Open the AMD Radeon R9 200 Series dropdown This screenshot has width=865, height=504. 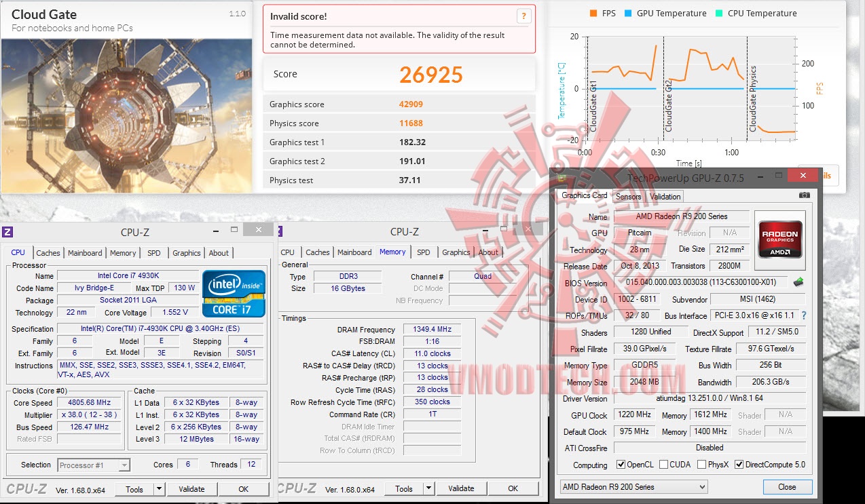point(633,487)
